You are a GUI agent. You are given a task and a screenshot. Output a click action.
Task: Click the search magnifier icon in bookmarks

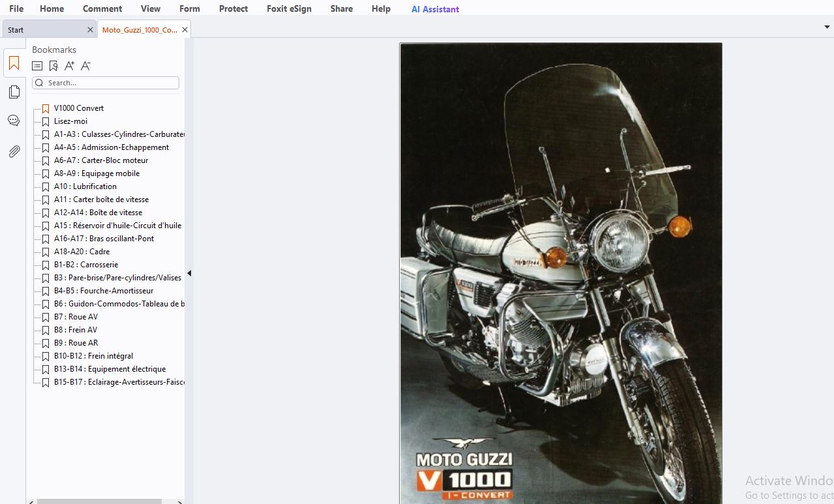point(39,83)
